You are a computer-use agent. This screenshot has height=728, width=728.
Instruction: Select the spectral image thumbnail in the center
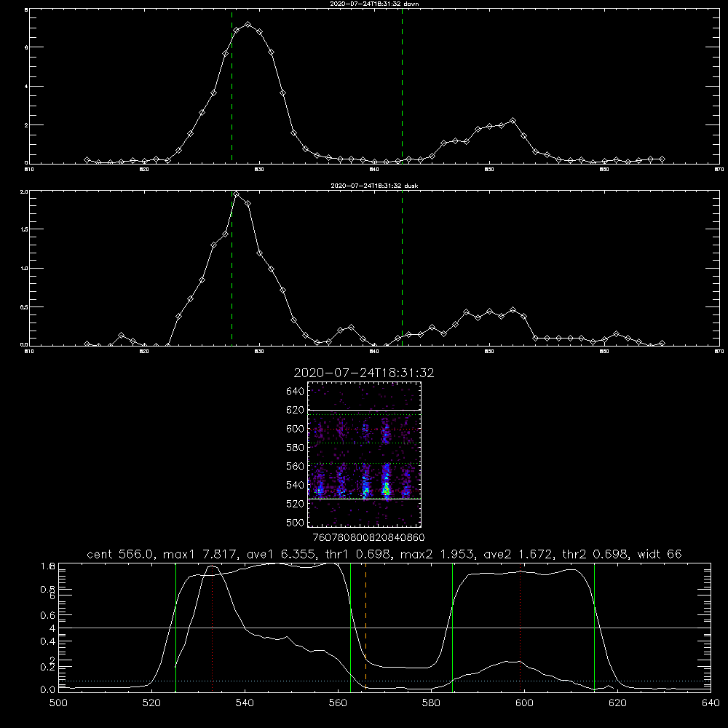point(364,454)
